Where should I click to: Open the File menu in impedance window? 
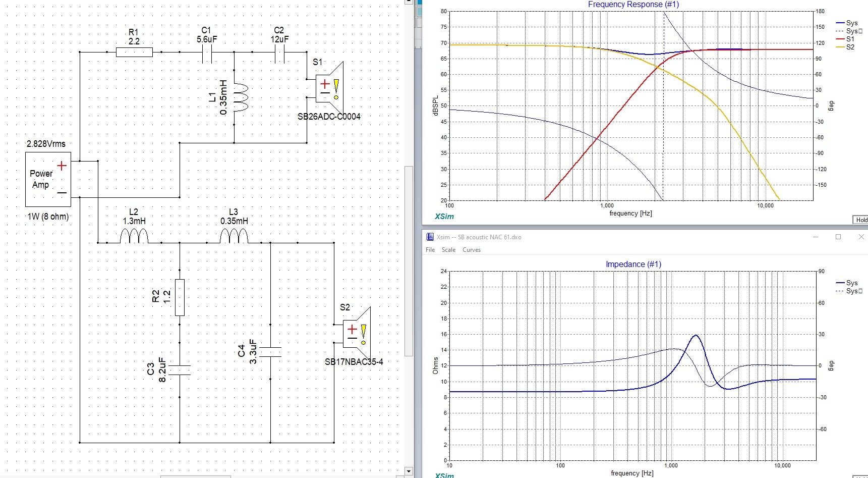430,250
